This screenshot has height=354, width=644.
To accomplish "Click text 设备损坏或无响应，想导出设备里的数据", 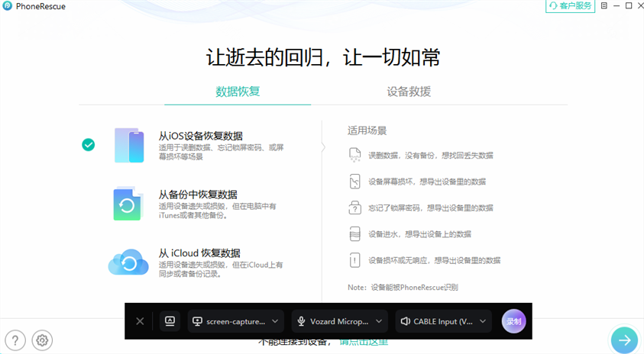I will click(x=434, y=260).
